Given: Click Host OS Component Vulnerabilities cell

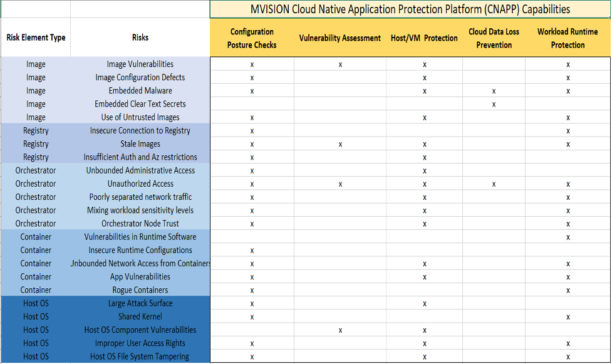Looking at the screenshot, I should pos(140,330).
